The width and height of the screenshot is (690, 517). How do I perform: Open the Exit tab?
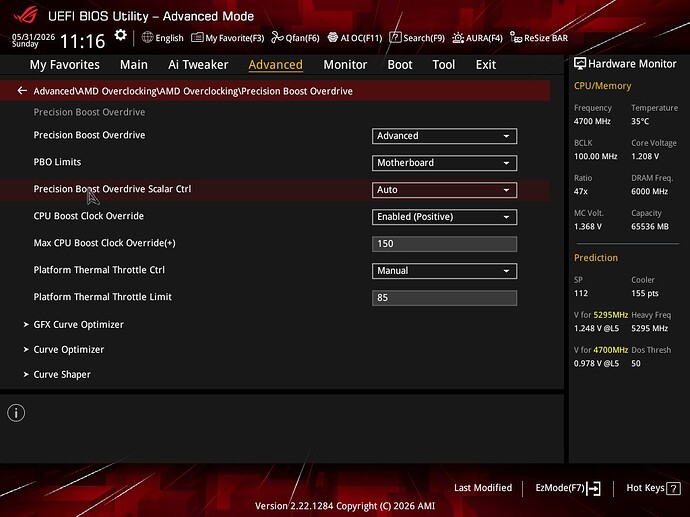pyautogui.click(x=486, y=65)
